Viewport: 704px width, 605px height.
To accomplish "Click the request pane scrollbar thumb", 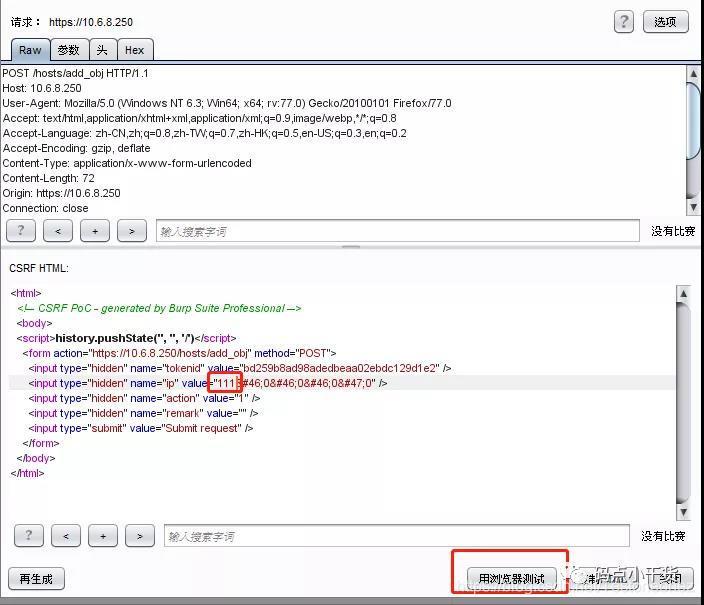I will (693, 120).
